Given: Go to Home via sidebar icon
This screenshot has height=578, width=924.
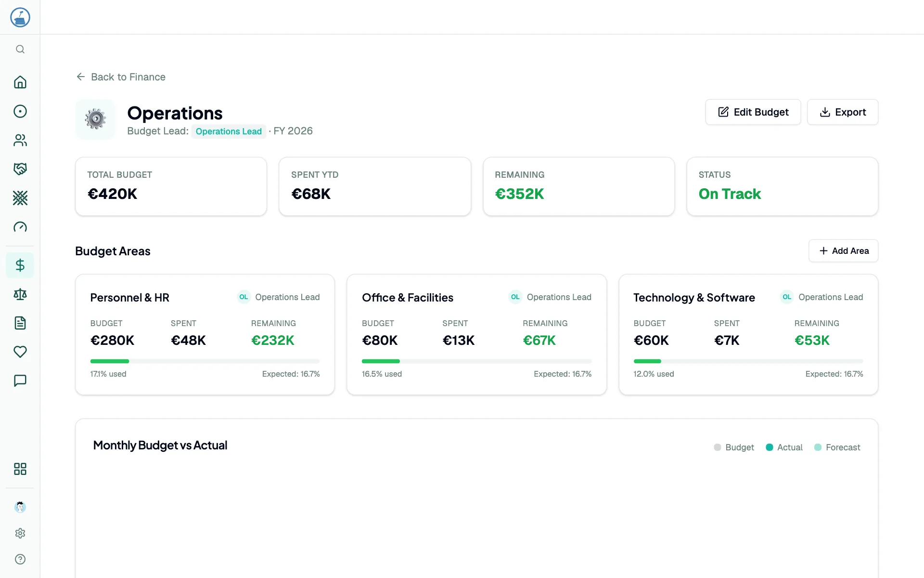Looking at the screenshot, I should point(20,82).
